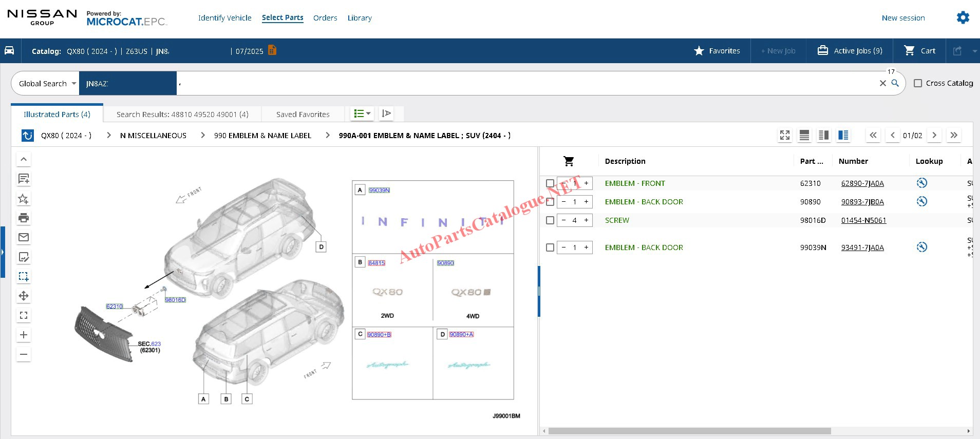Check the SCREW part row checkbox
The width and height of the screenshot is (980, 439).
click(550, 220)
